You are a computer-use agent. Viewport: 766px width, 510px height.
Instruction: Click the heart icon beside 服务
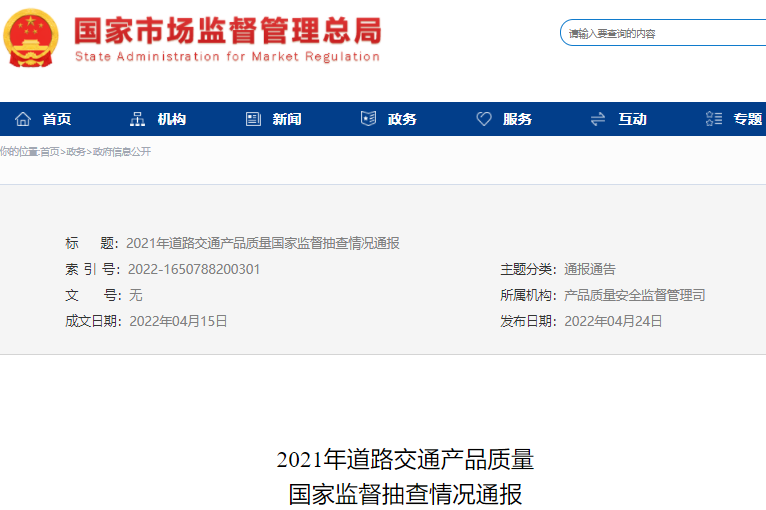[484, 119]
